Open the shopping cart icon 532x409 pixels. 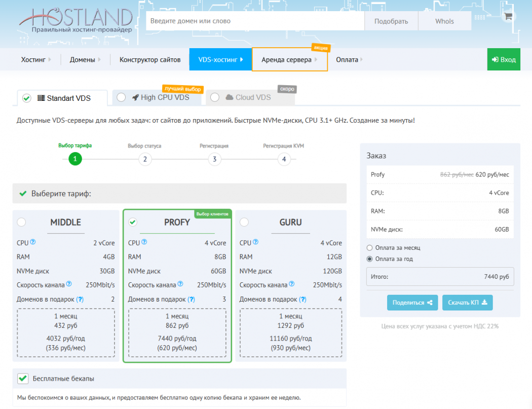coord(508,16)
